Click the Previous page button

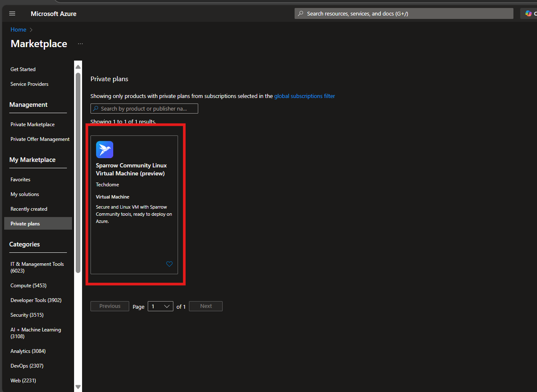pos(110,306)
